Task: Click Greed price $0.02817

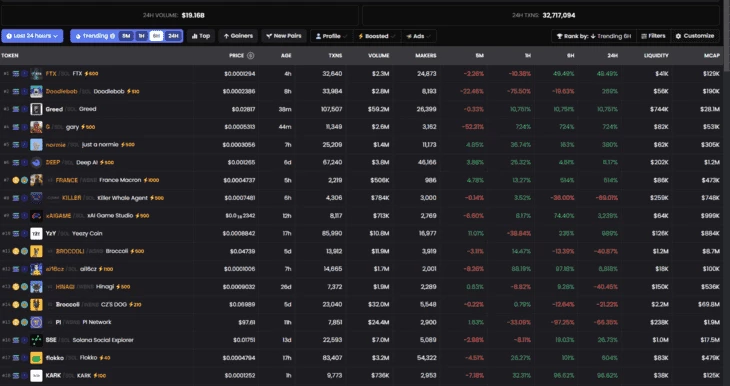Action: tap(243, 109)
